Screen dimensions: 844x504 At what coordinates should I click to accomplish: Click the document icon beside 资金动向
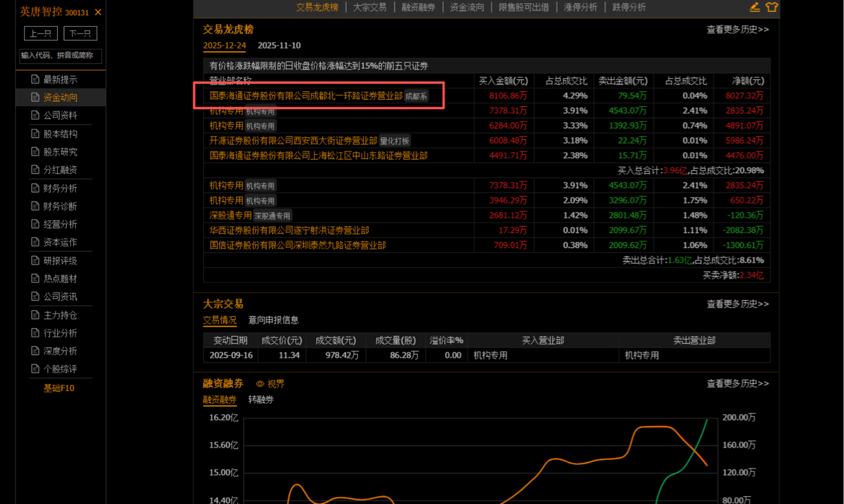click(35, 97)
